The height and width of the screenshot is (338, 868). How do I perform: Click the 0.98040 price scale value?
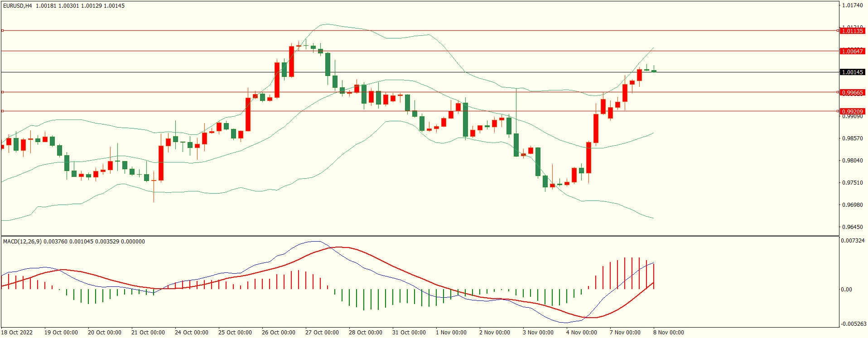pos(852,161)
